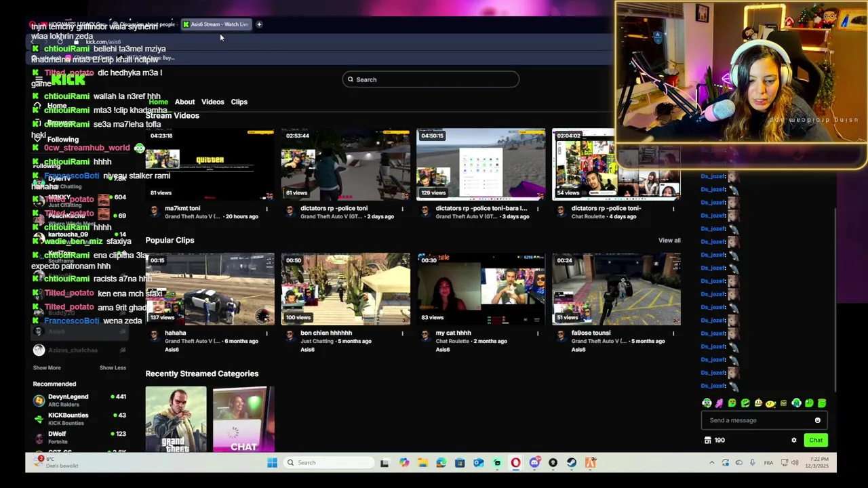868x488 pixels.
Task: Open Azizos_chafchaa in the followed list
Action: coord(73,350)
